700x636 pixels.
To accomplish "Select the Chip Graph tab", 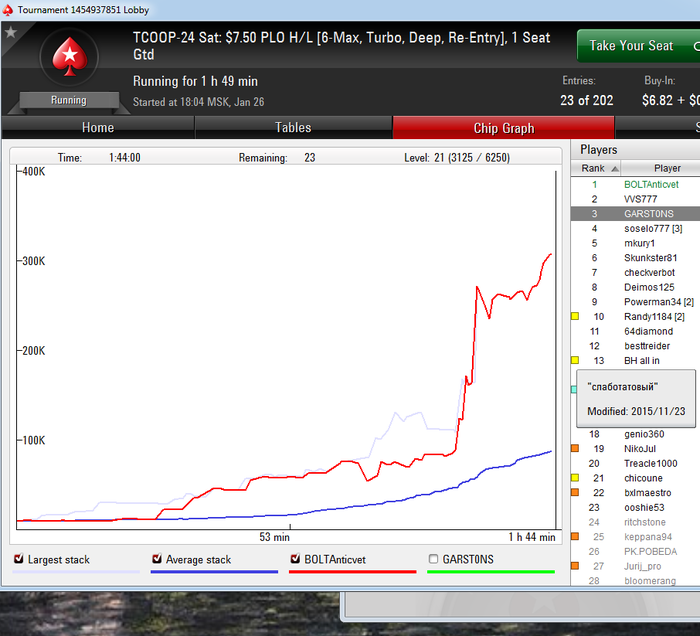I will point(504,128).
